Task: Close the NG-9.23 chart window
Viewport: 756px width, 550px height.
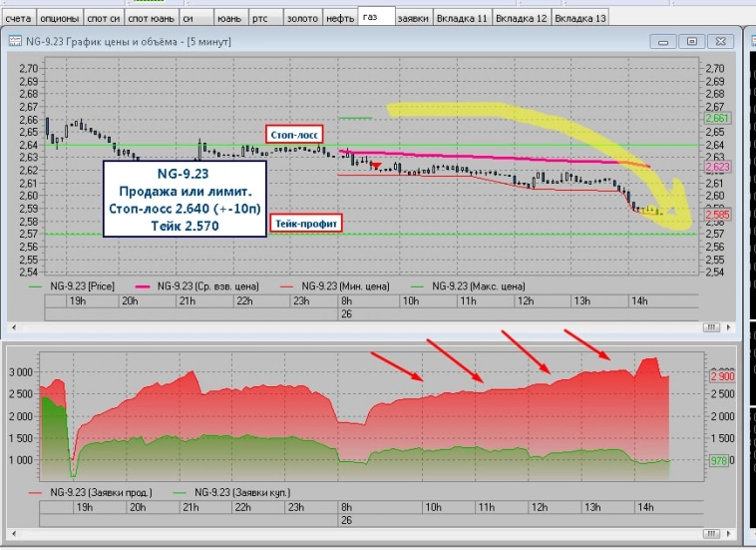Action: (719, 41)
